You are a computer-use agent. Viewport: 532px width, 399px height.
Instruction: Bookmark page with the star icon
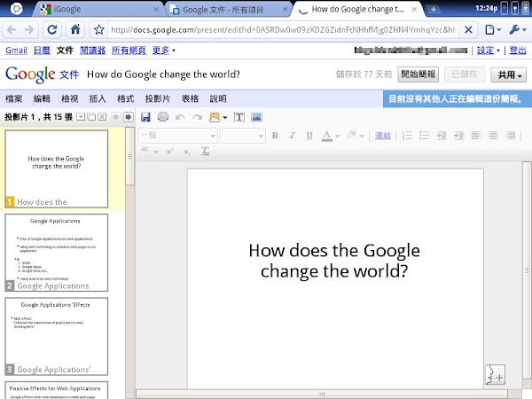coord(98,30)
